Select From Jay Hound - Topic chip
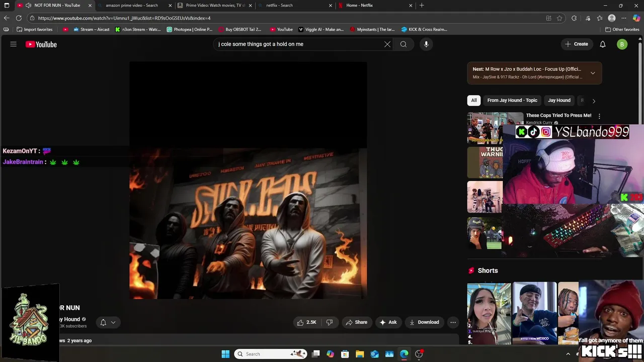The height and width of the screenshot is (362, 644). tap(512, 100)
